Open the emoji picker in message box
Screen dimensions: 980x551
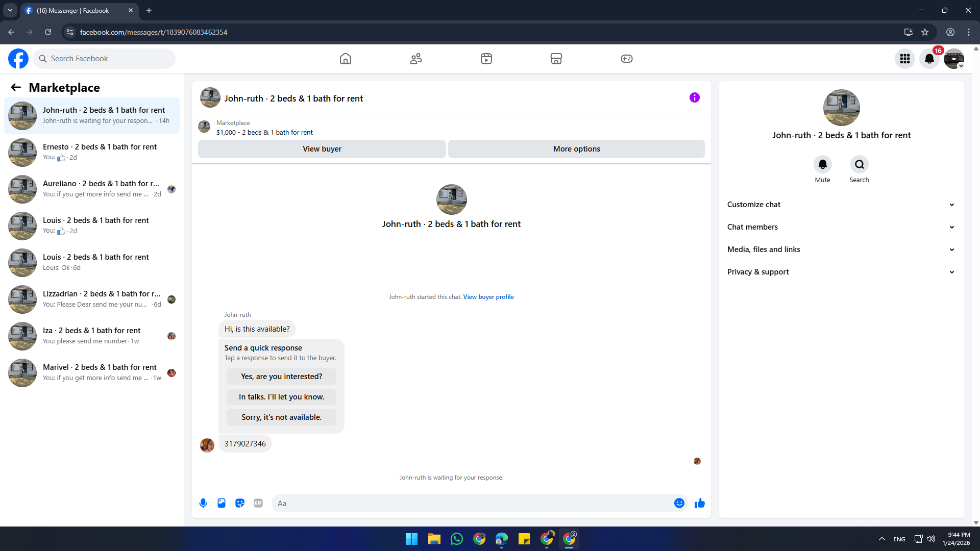click(679, 503)
